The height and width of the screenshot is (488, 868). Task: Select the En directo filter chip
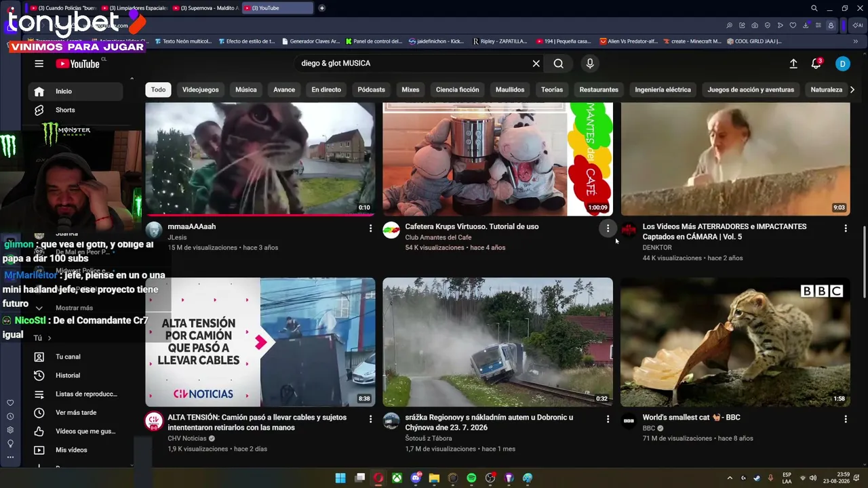click(x=326, y=89)
